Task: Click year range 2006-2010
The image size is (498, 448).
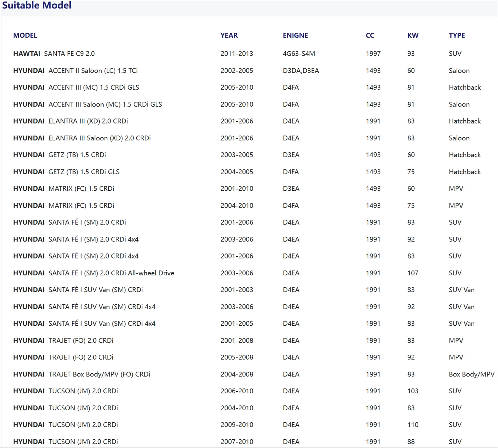Action: coord(237,391)
